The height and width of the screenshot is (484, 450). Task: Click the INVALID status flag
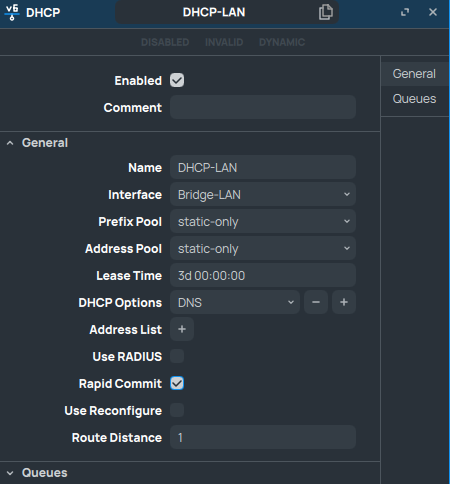click(224, 42)
